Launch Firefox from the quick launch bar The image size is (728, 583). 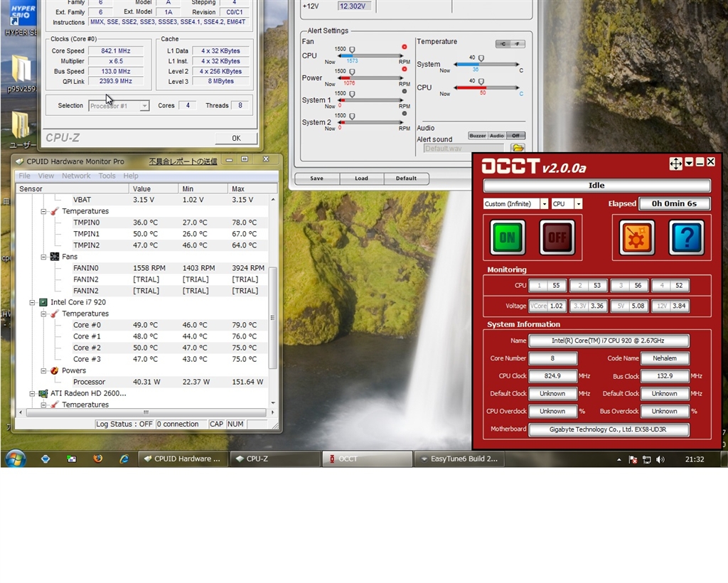(97, 459)
